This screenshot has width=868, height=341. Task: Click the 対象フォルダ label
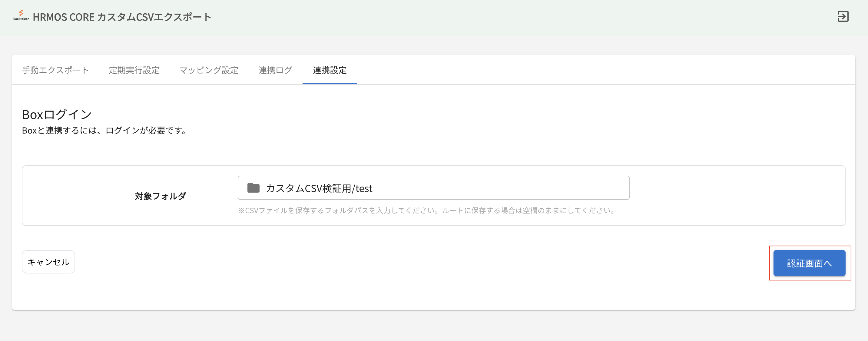160,196
